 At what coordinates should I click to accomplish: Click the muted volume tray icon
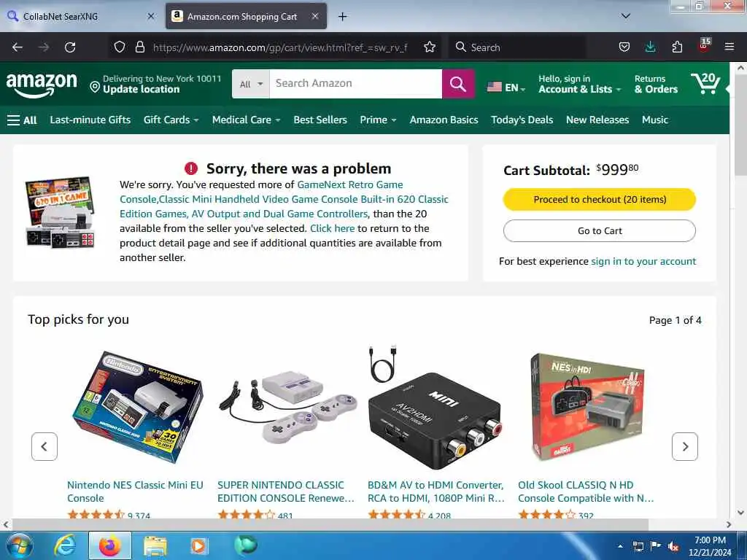pyautogui.click(x=673, y=547)
